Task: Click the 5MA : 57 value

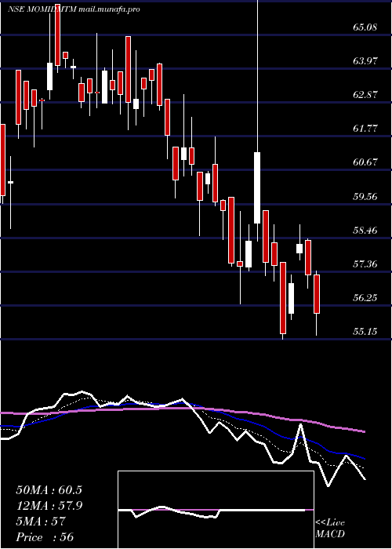Action: [41, 522]
